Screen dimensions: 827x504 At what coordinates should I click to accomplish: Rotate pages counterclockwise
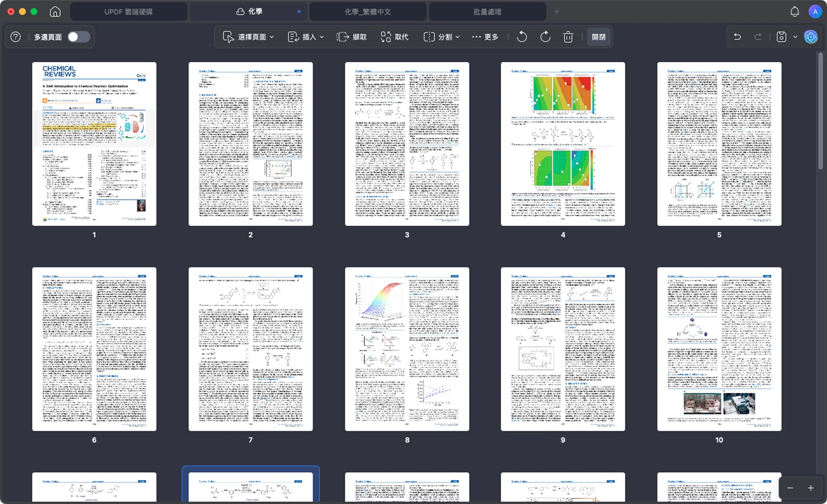pyautogui.click(x=522, y=37)
